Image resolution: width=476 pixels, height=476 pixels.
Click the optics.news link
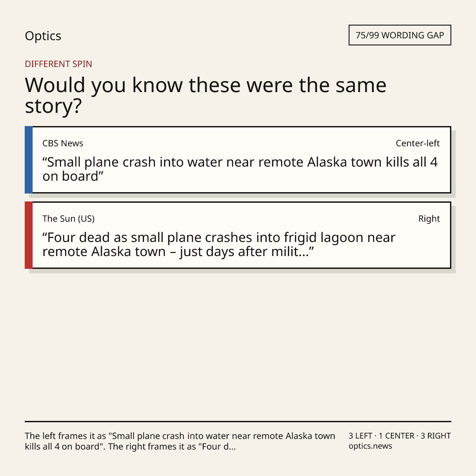[370, 446]
